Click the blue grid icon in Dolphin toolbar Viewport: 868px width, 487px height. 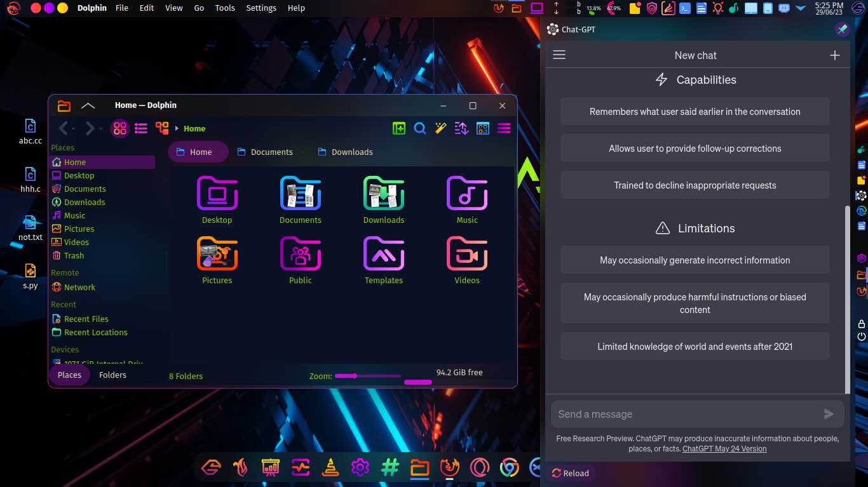(483, 129)
